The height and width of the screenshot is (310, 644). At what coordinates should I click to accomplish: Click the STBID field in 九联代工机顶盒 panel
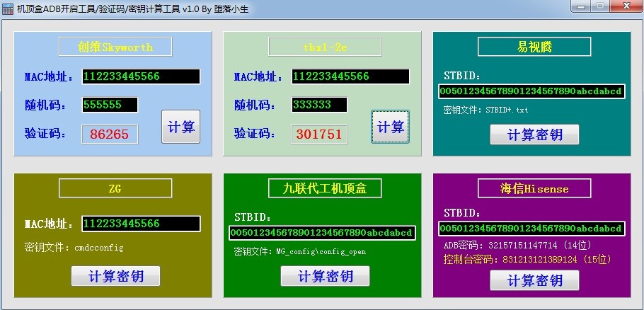tap(323, 233)
